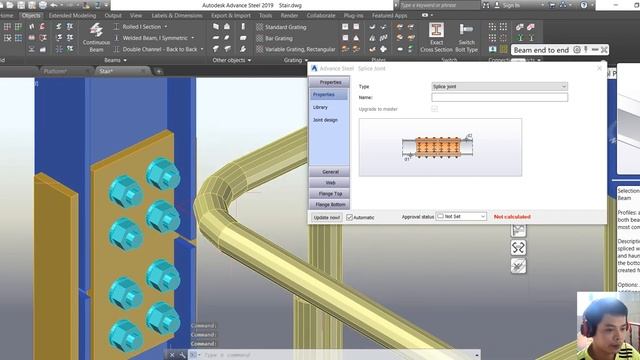Open the Rolled I Section dropdown arrow
This screenshot has width=640, height=360.
click(x=166, y=27)
